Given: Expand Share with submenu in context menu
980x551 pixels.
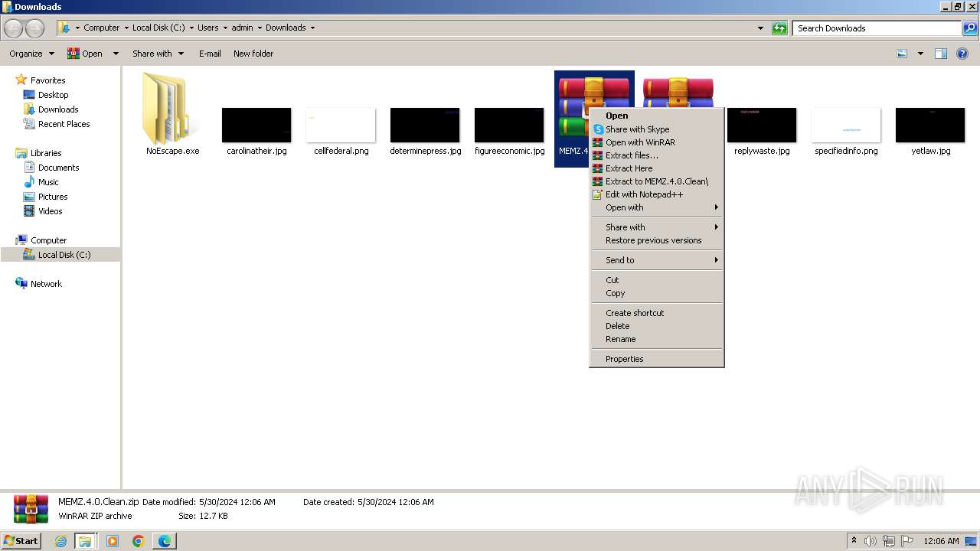Looking at the screenshot, I should coord(656,227).
